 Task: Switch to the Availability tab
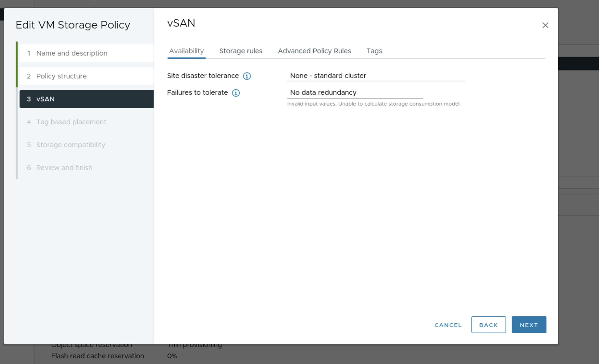[x=186, y=51]
